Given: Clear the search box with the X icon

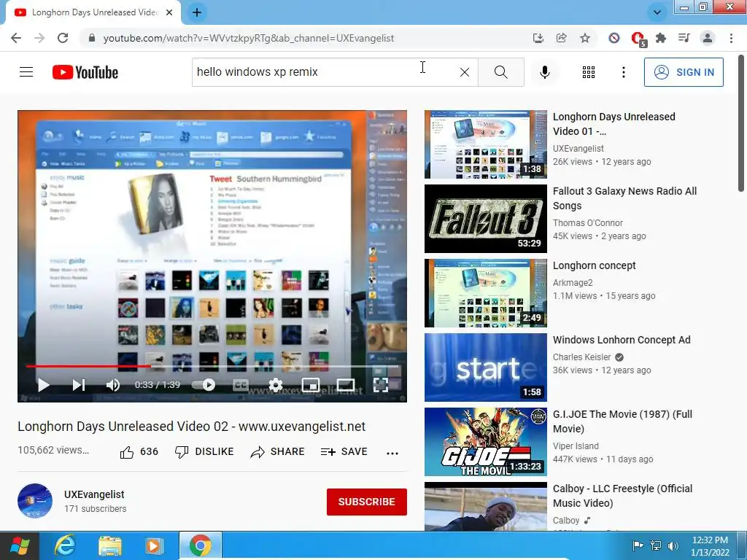Looking at the screenshot, I should (x=465, y=72).
